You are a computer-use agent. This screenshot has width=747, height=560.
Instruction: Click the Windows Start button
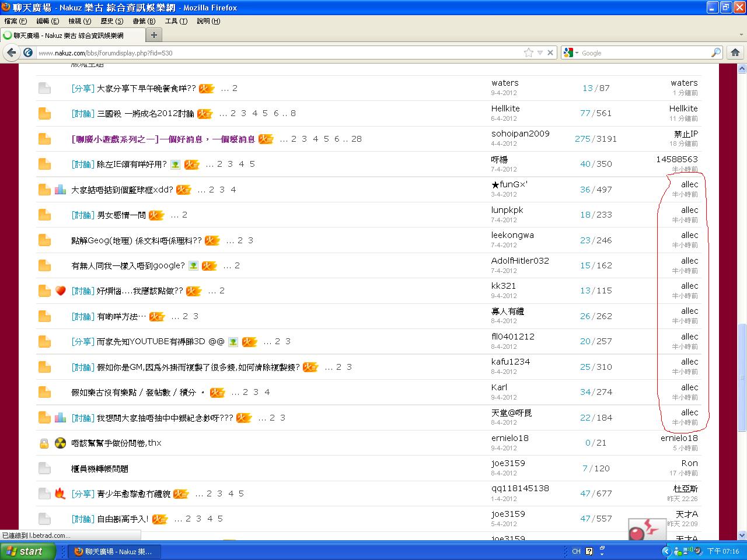pos(28,551)
